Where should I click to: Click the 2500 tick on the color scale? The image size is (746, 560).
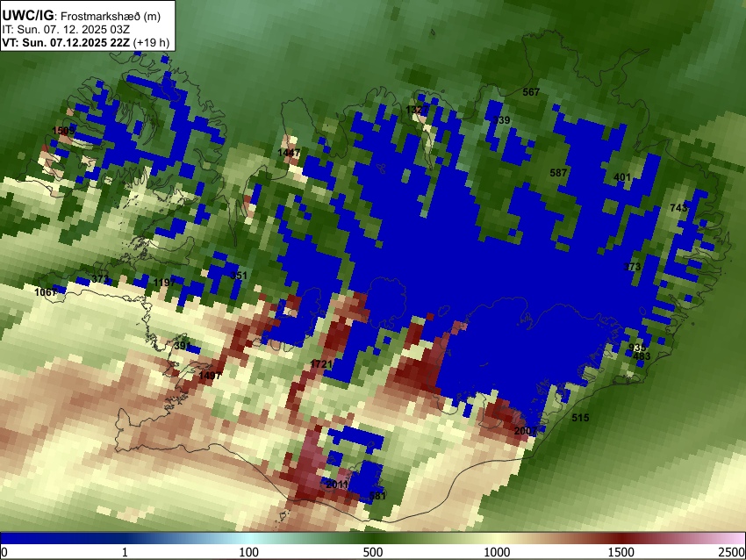click(x=732, y=552)
